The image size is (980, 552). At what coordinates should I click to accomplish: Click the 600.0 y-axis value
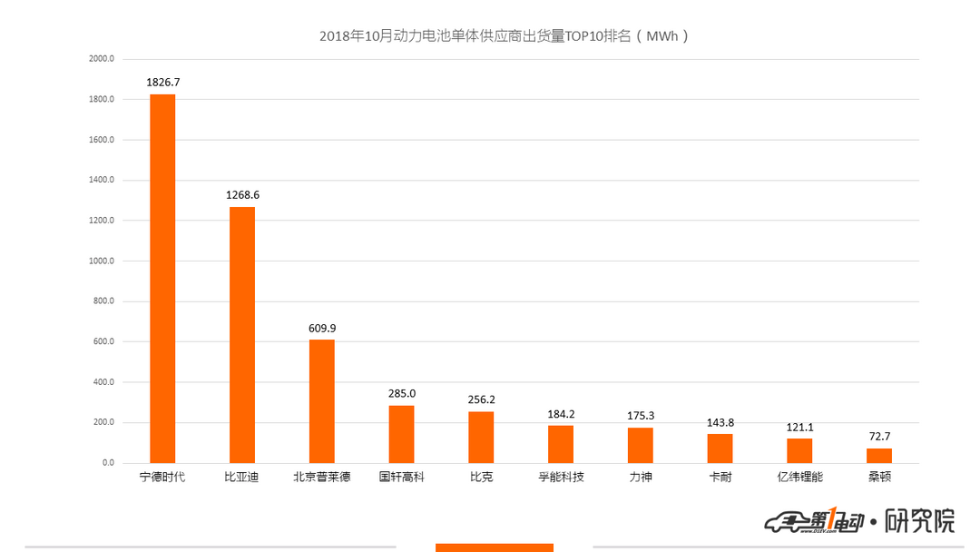point(103,342)
